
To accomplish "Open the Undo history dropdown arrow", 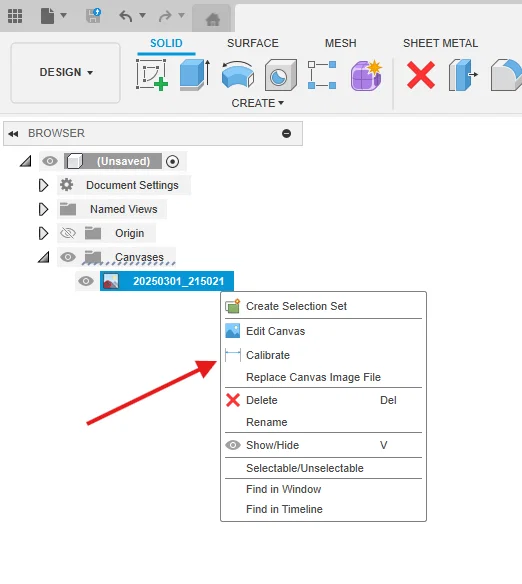I will pyautogui.click(x=142, y=15).
